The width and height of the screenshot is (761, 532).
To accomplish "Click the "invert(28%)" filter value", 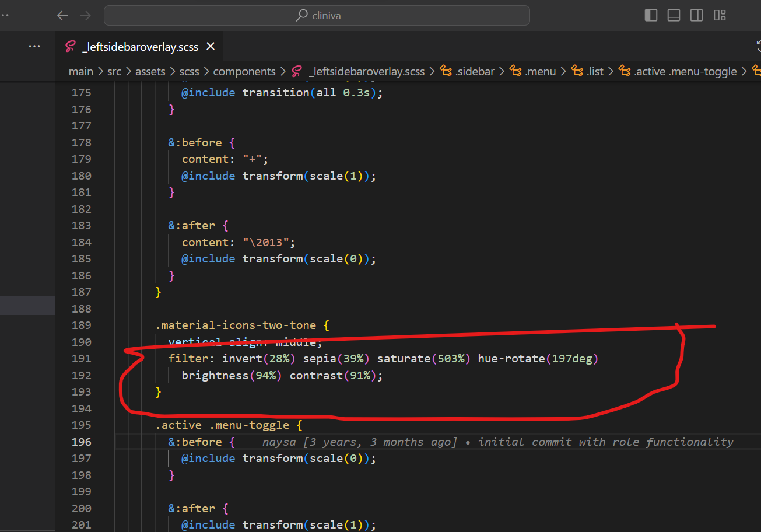I will click(259, 359).
